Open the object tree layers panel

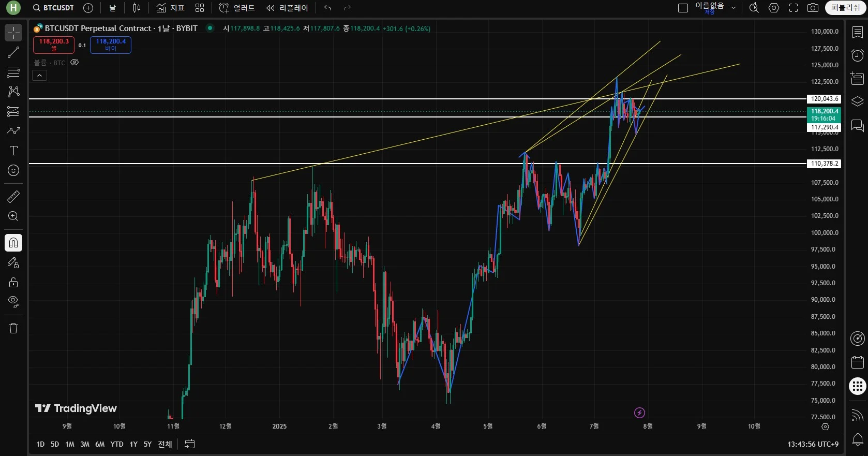(x=857, y=102)
